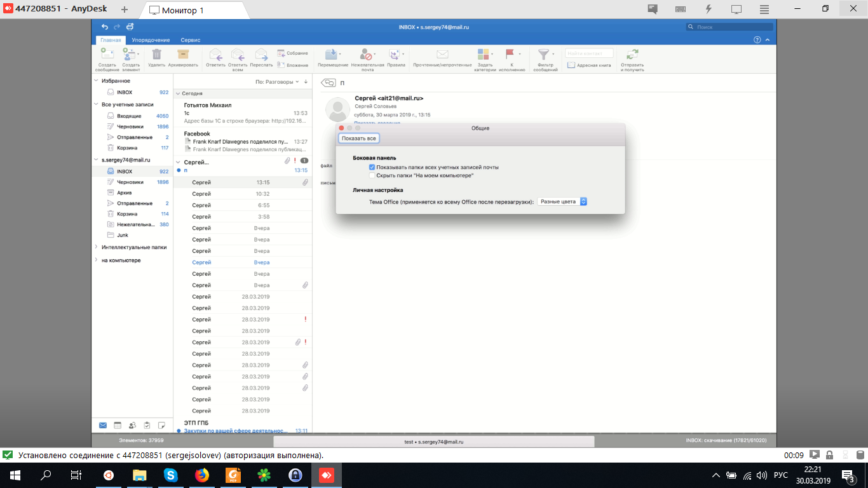Switch to Calendar view at sidebar bottom
This screenshot has height=488, width=868.
click(x=118, y=425)
